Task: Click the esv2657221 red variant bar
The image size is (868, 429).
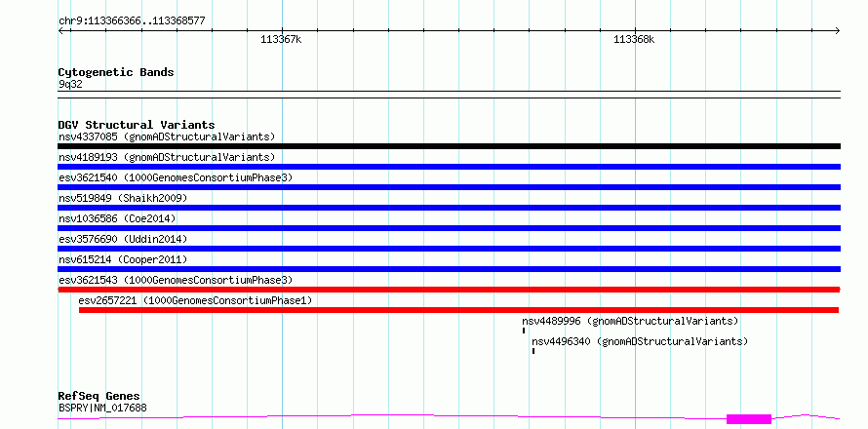Action: [x=459, y=310]
